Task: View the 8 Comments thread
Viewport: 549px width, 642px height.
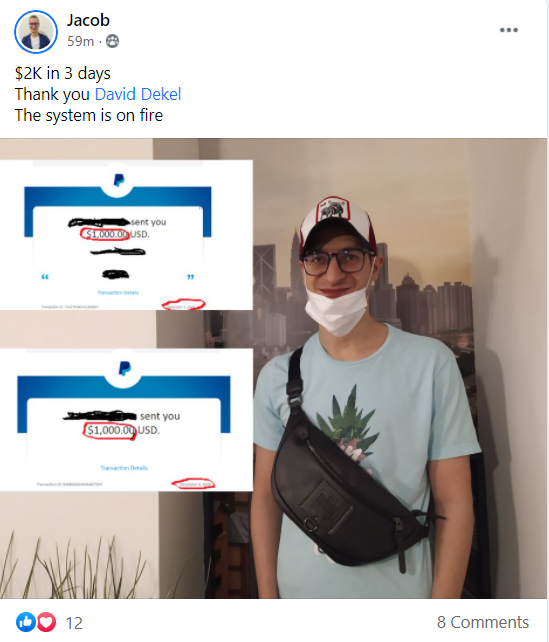Action: pos(483,622)
